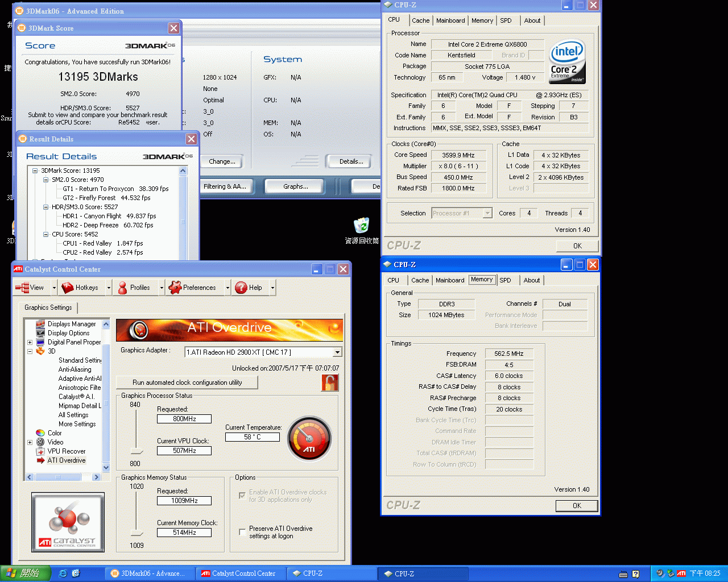
Task: Click the Graphs... button in 3DMark06
Action: (x=296, y=186)
